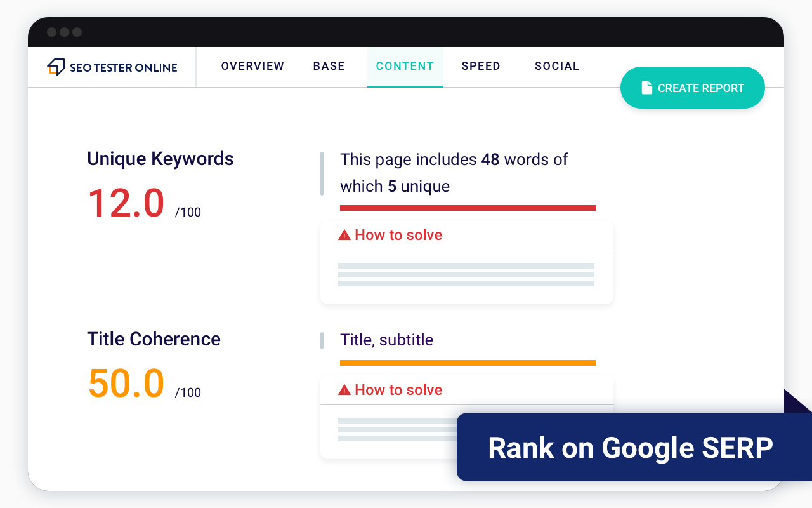Click the warning triangle beside Unique Keywords solution
Viewport: 812px width, 508px height.
[344, 234]
